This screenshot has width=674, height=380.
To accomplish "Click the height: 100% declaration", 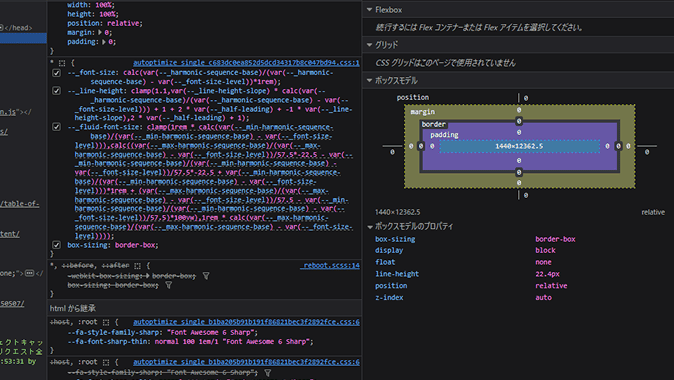I will (93, 14).
